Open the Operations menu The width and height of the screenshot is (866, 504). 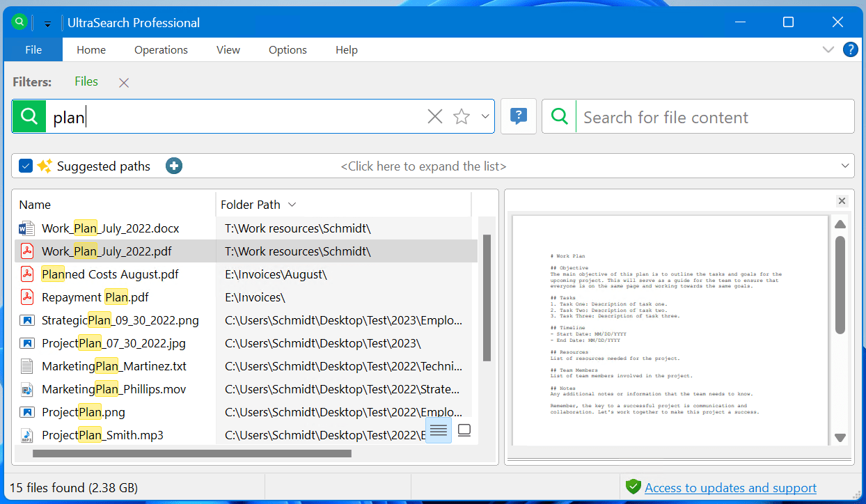pos(161,50)
